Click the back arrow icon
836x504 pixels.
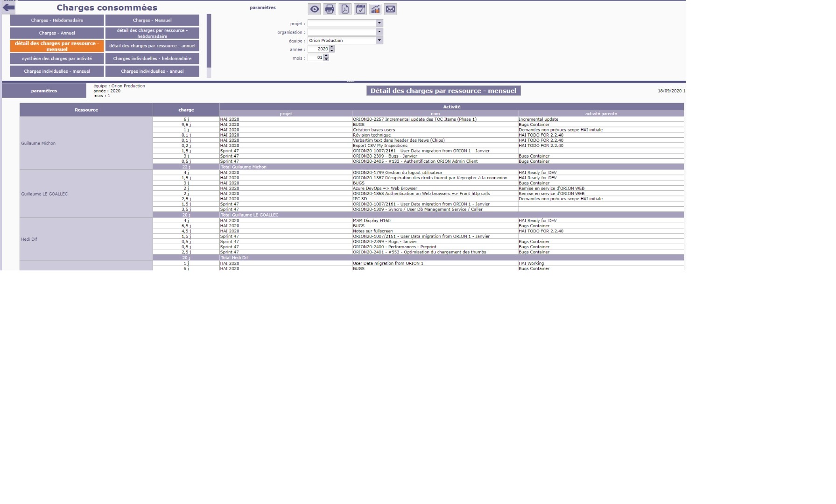[x=8, y=7]
